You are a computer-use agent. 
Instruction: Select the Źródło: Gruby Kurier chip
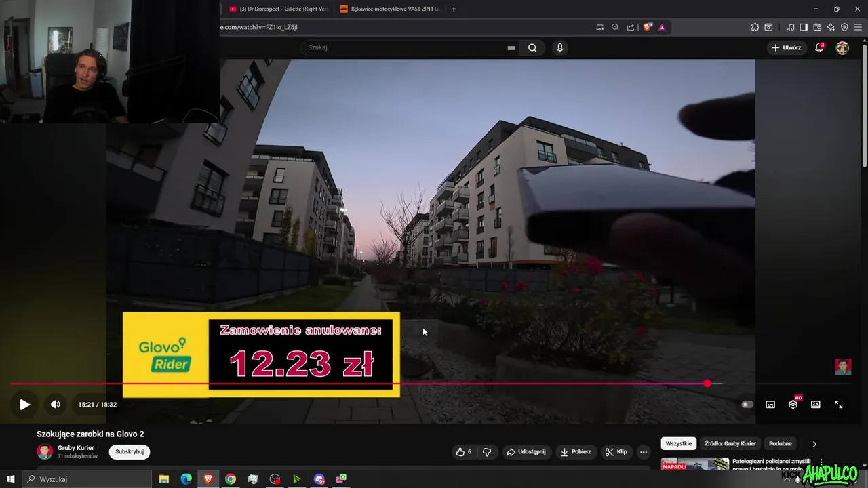point(730,443)
